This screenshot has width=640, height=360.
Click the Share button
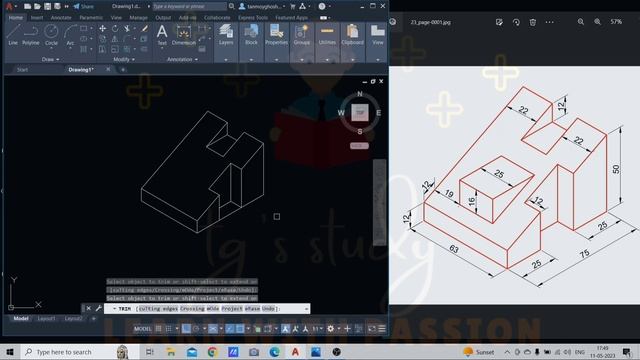click(84, 6)
